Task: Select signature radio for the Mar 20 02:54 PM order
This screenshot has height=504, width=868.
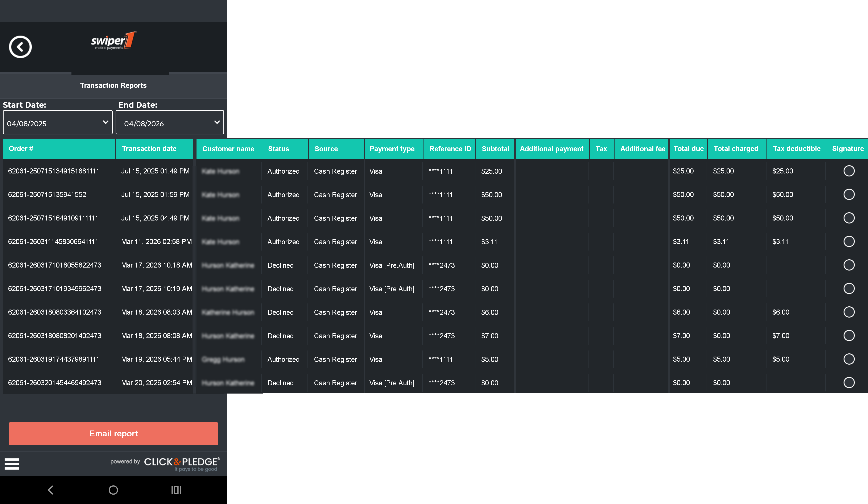Action: (x=849, y=382)
